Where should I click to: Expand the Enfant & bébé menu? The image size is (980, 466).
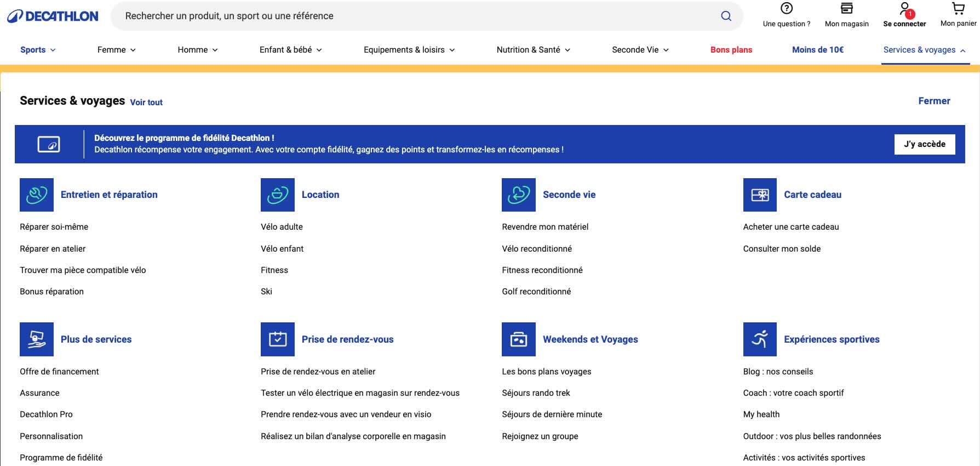pos(291,50)
